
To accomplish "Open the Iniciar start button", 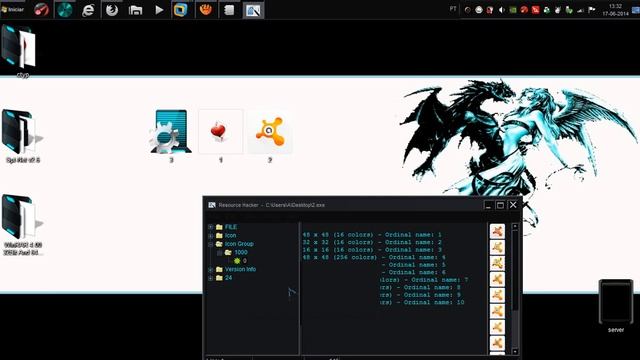I will pos(13,9).
